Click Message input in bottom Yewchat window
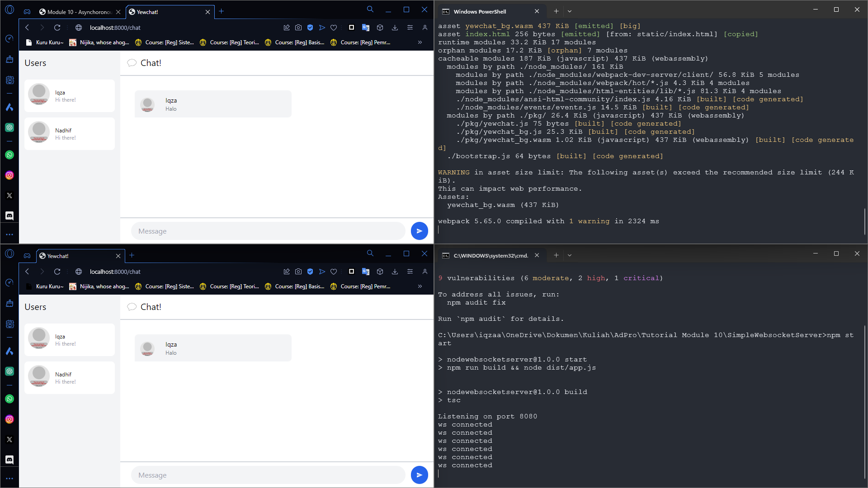The image size is (868, 488). pyautogui.click(x=268, y=475)
